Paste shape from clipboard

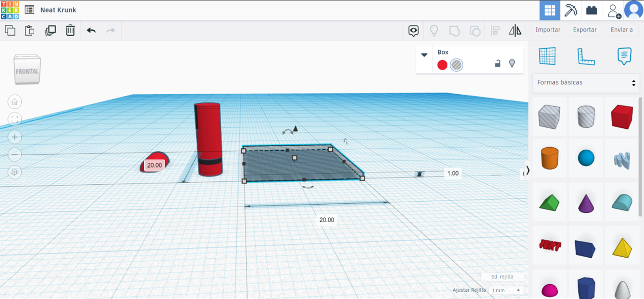click(x=30, y=30)
